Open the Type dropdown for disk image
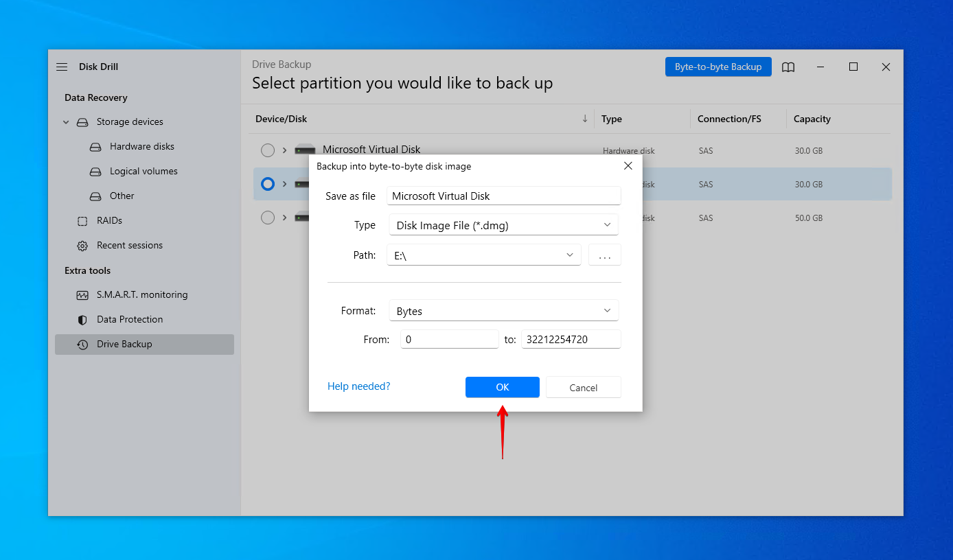 pos(503,225)
